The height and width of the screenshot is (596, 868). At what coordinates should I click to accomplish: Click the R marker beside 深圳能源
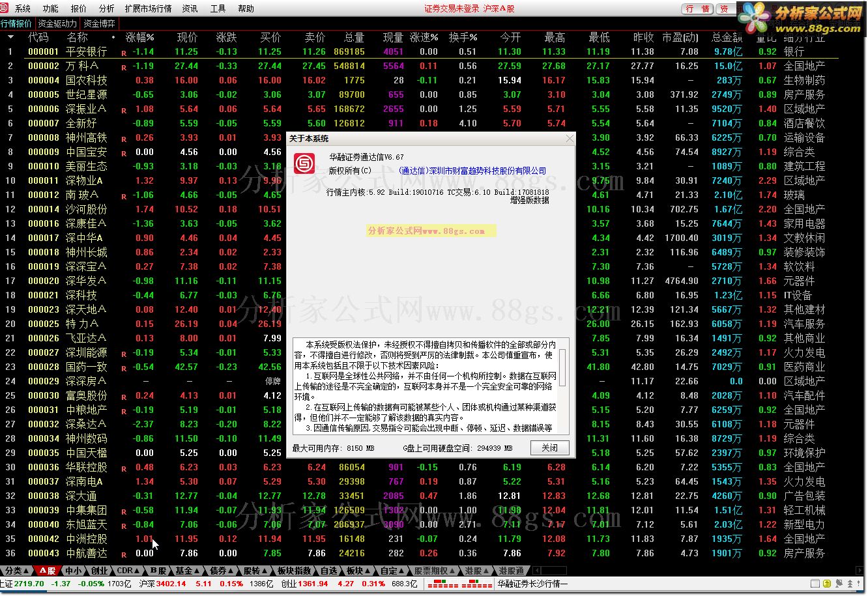click(x=124, y=354)
